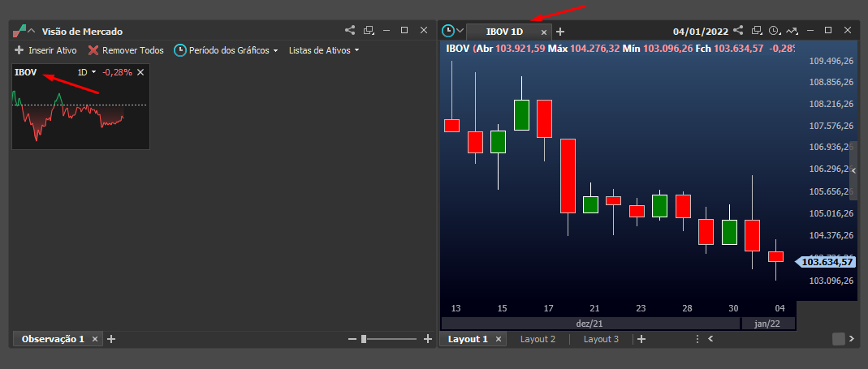Add a new observation tab
This screenshot has width=868, height=369.
110,339
